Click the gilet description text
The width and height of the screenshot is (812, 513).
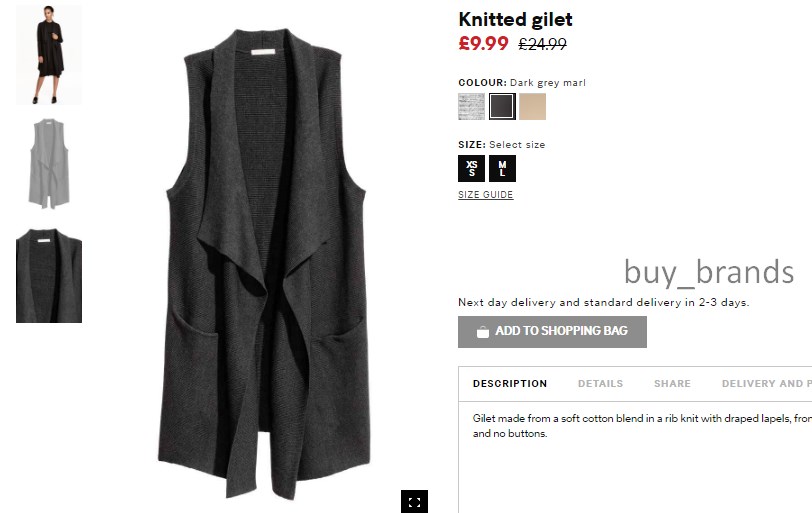[642, 426]
